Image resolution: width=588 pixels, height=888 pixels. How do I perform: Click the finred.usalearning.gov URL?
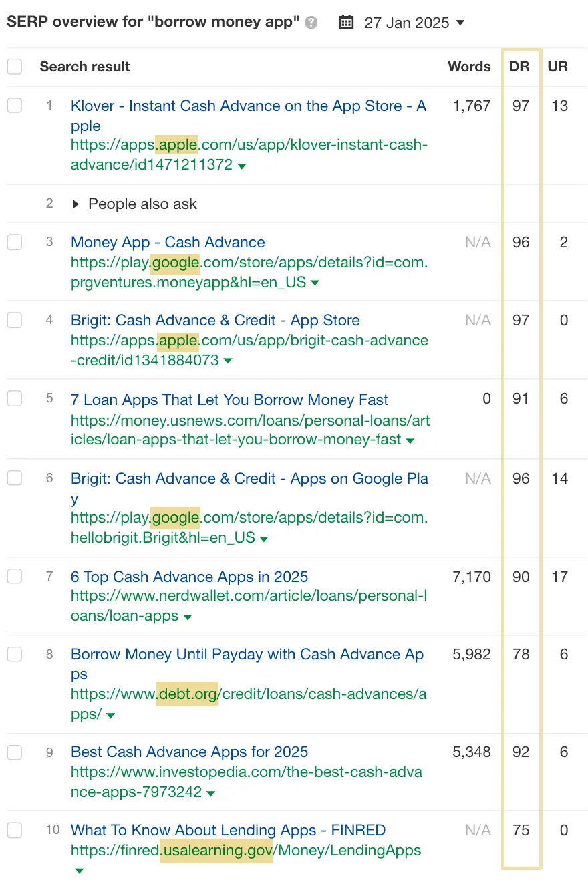tap(246, 851)
